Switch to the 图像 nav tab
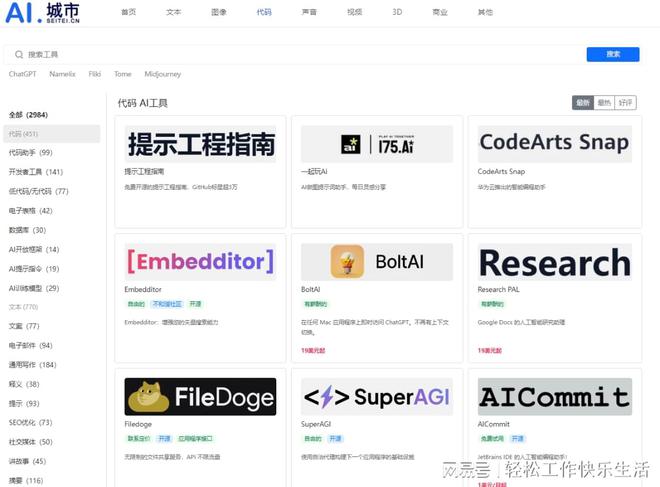Image resolution: width=660 pixels, height=487 pixels. tap(219, 12)
